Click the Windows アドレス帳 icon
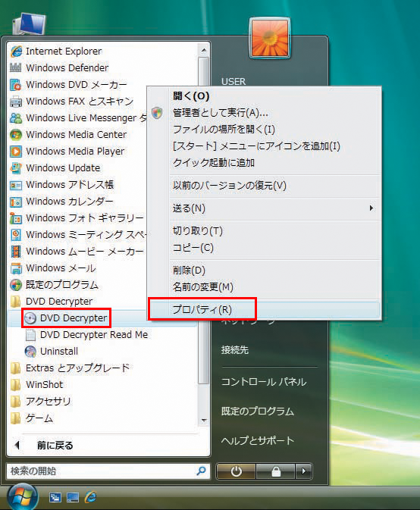420x510 pixels. [16, 185]
